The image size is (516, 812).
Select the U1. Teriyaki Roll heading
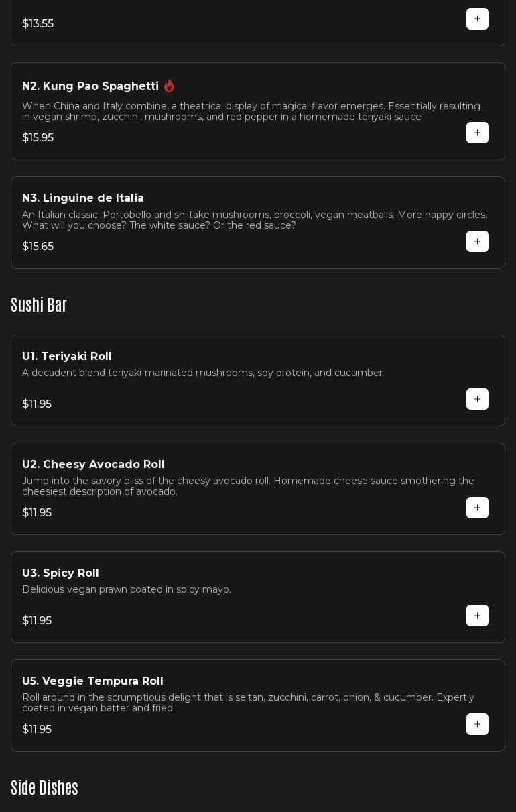click(67, 357)
